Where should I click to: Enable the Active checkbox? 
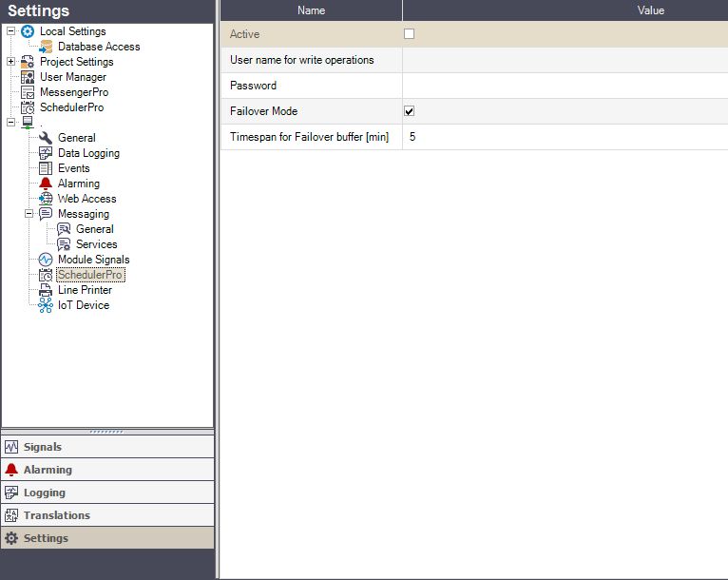pyautogui.click(x=409, y=34)
